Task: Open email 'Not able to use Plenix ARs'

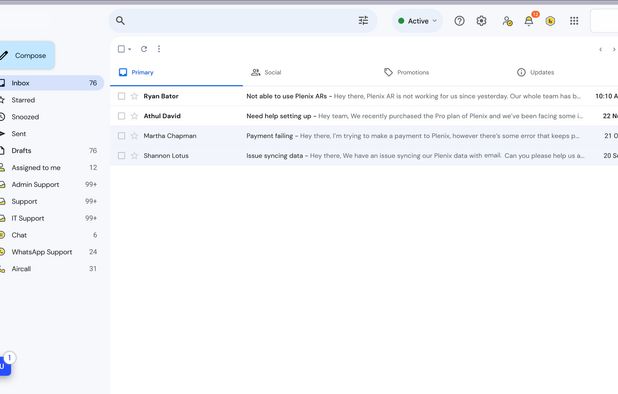Action: (364, 96)
